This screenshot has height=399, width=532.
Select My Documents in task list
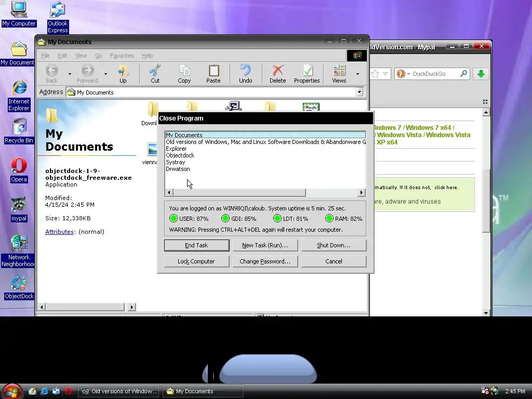pos(265,135)
